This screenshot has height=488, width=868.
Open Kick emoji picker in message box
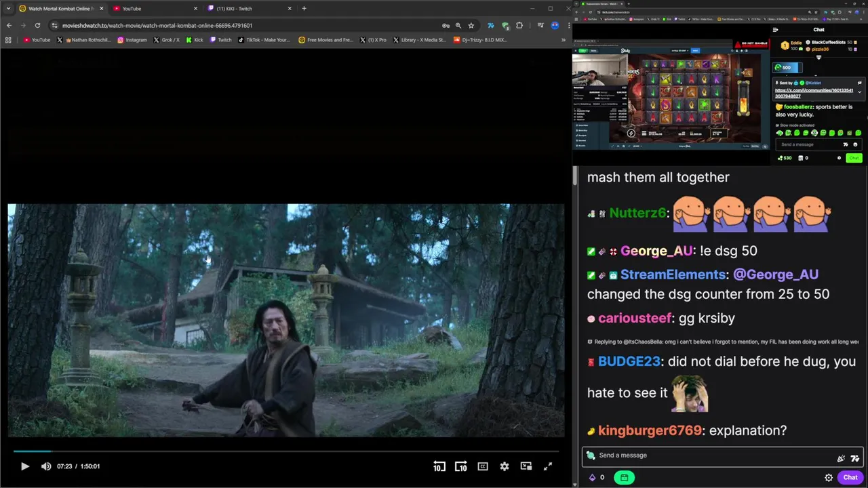855,144
